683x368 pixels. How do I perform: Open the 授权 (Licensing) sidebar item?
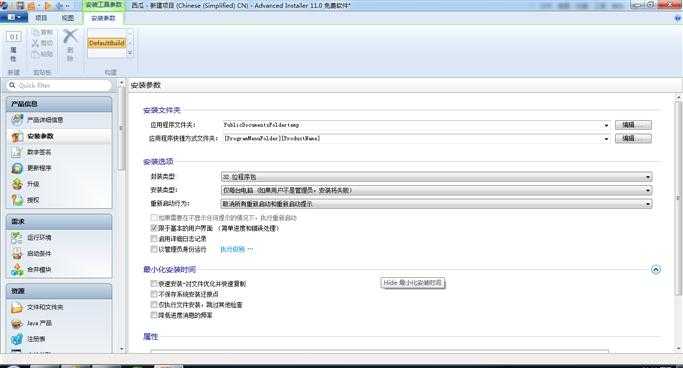tap(59, 200)
